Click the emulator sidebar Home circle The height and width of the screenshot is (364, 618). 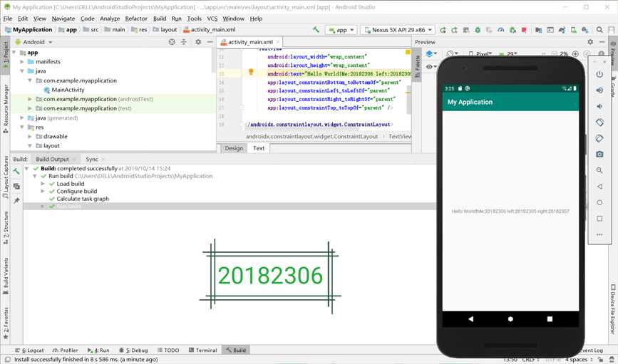pos(599,202)
